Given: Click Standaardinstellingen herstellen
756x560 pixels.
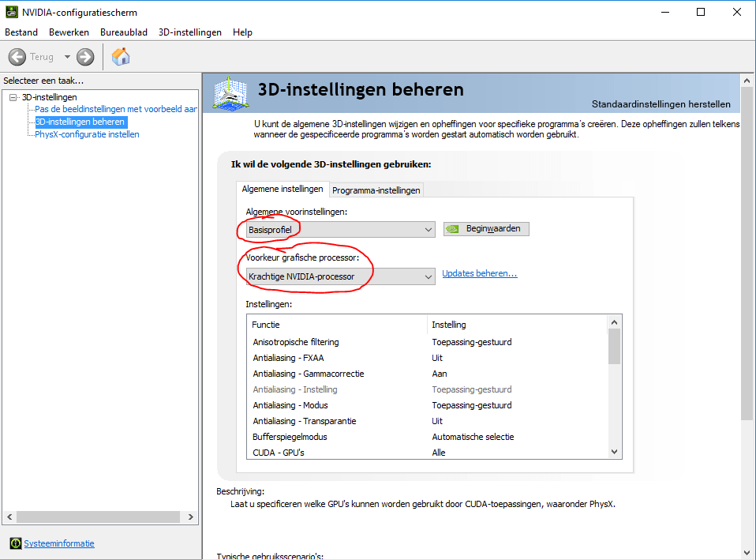Looking at the screenshot, I should pos(661,104).
